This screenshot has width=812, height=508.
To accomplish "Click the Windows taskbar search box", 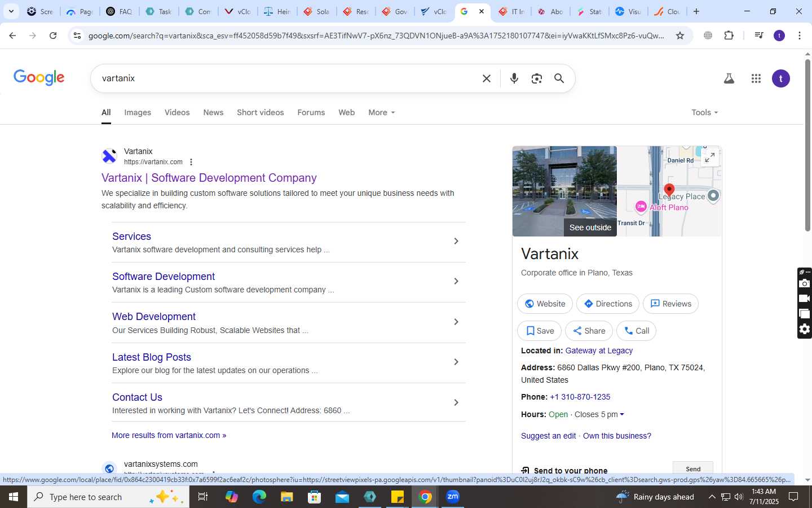I will (x=108, y=497).
